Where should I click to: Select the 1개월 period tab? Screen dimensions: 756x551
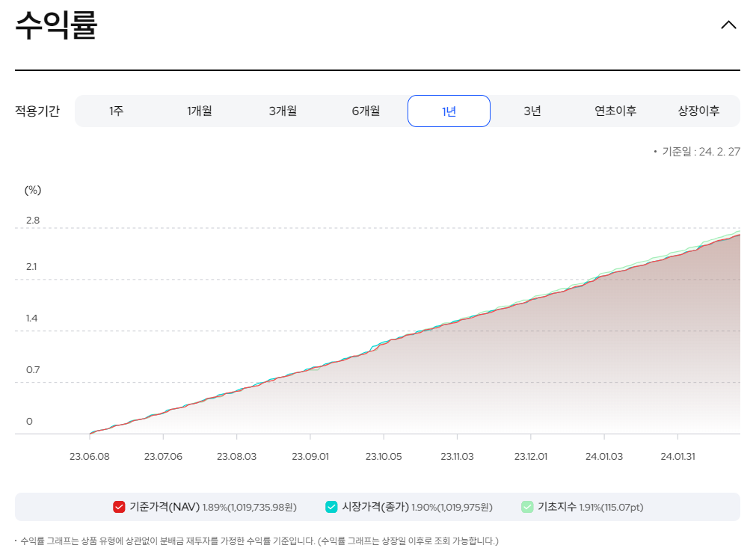[200, 110]
